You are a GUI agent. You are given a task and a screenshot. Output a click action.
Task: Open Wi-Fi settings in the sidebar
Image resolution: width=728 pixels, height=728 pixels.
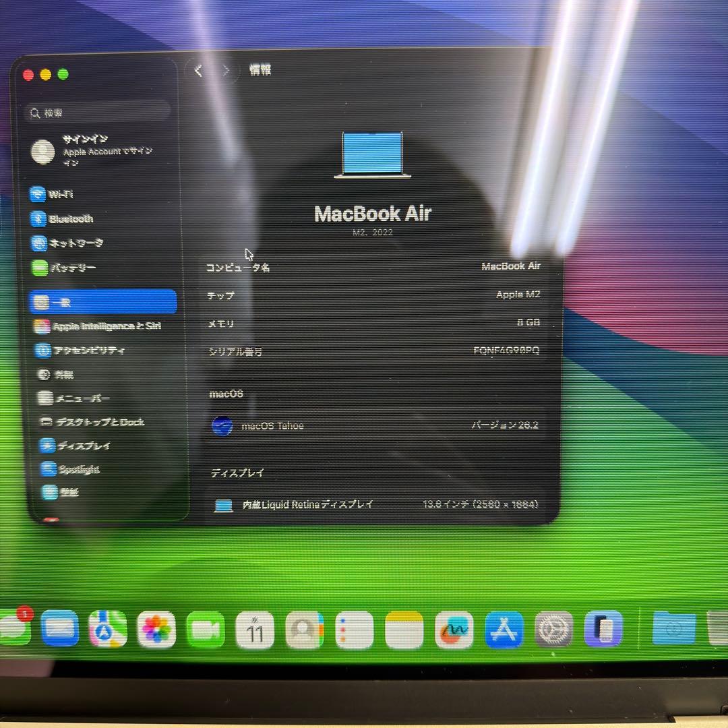(x=67, y=194)
